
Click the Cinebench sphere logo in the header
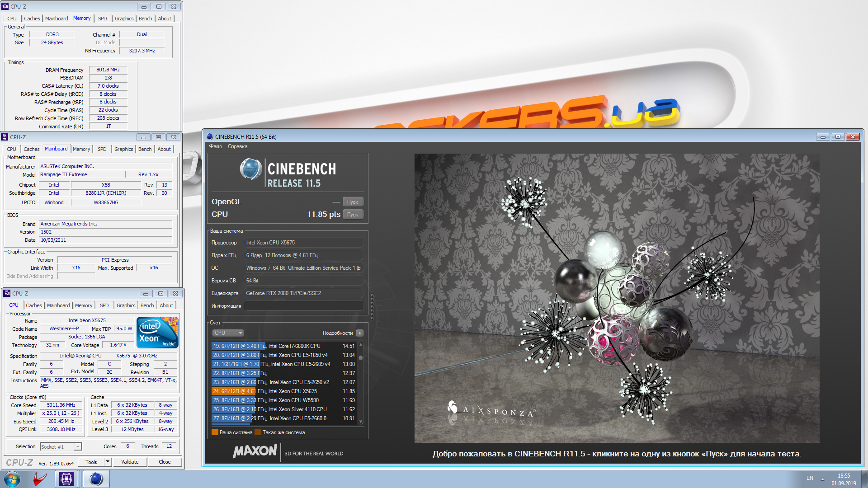(x=251, y=169)
